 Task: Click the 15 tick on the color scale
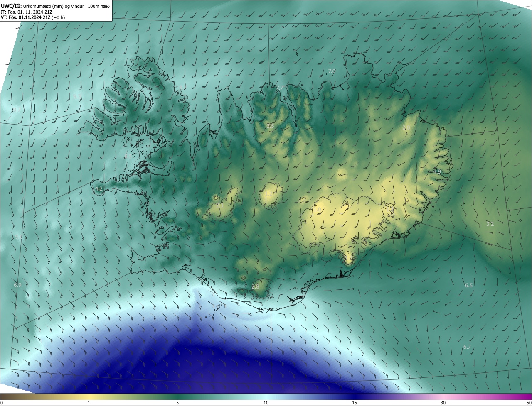[x=355, y=403]
